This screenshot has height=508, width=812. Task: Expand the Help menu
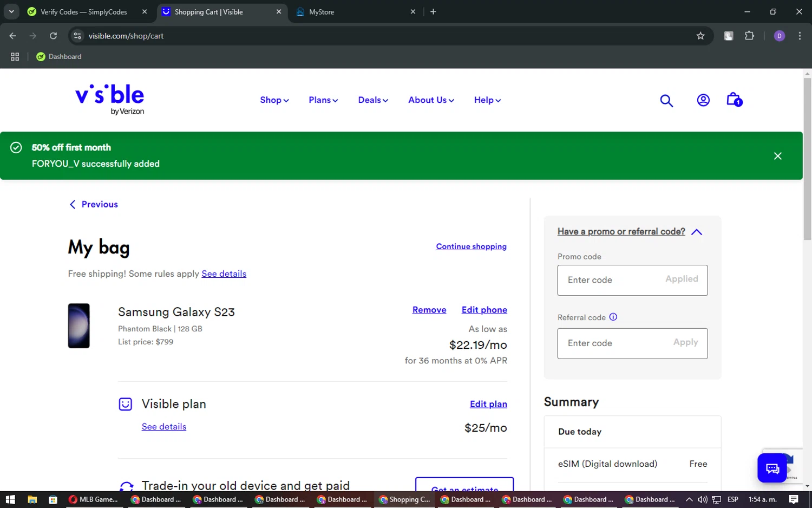pos(487,100)
